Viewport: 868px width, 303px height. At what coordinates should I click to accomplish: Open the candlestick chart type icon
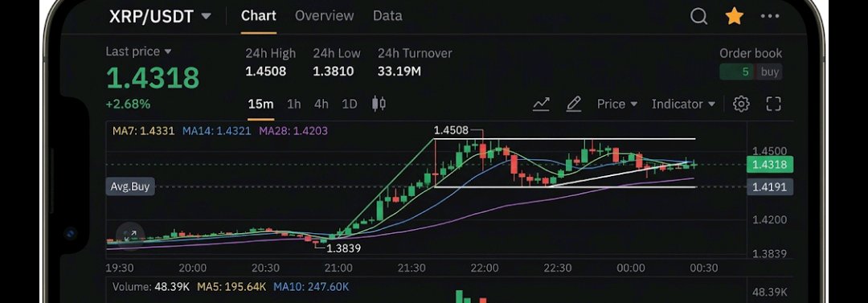click(379, 104)
